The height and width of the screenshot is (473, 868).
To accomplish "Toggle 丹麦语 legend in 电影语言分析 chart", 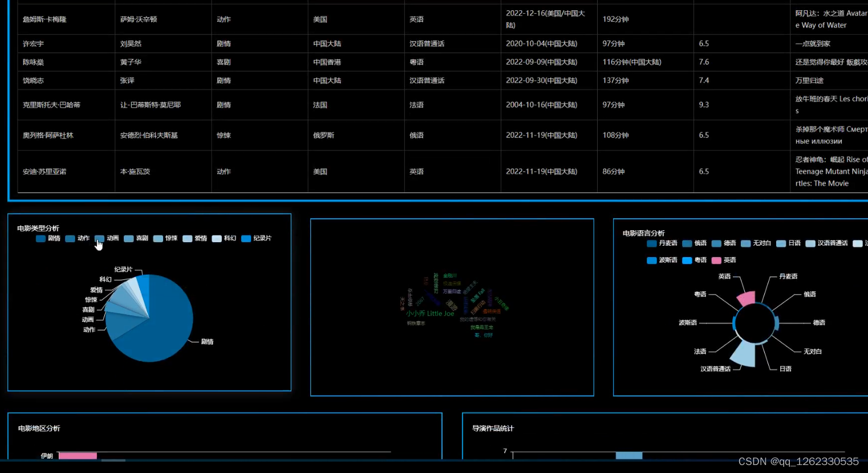I will (662, 243).
